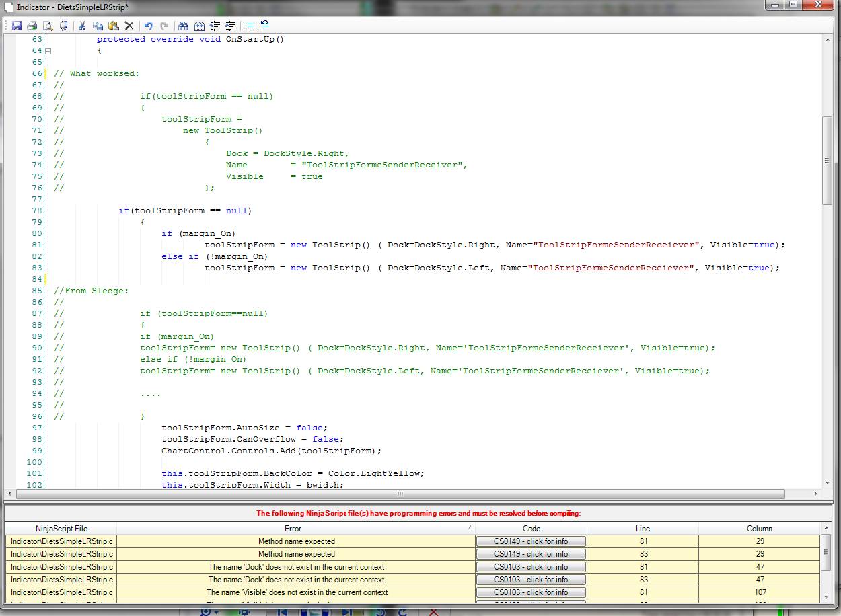Sort the error list by Error column header
Viewport: 841px width, 616px height.
point(293,529)
